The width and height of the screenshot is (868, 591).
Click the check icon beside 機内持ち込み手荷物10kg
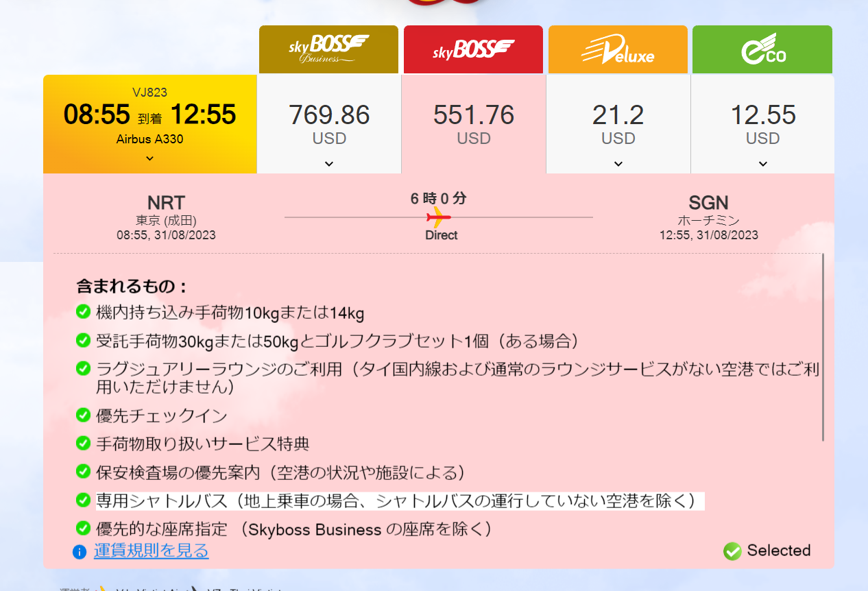(83, 313)
